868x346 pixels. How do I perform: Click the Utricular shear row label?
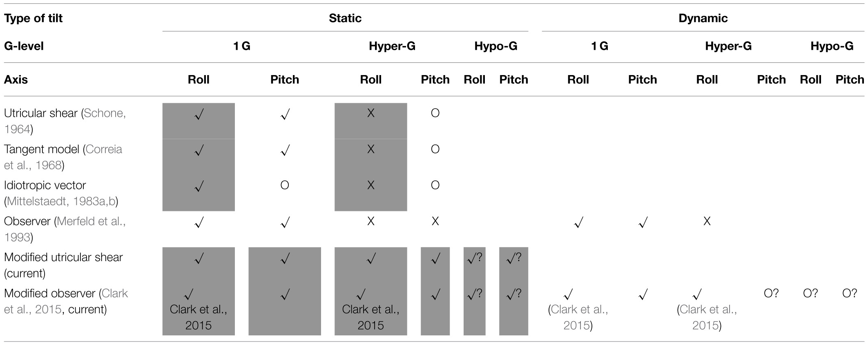tap(40, 113)
